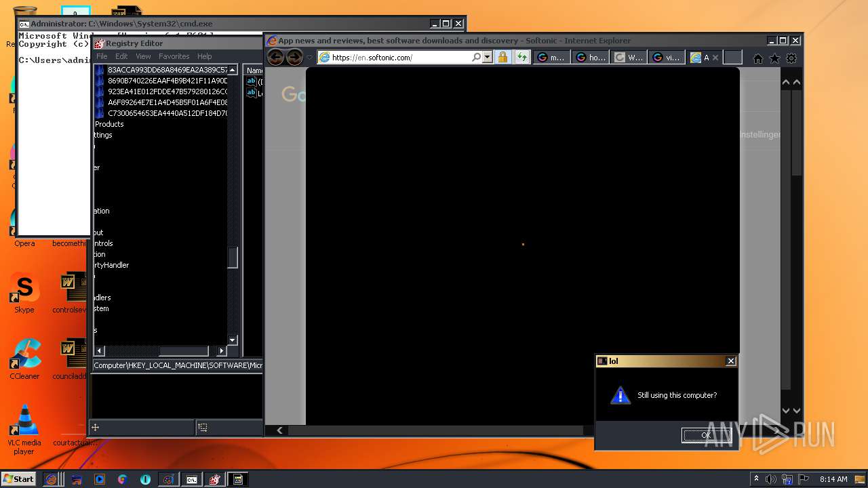Show hidden tray icons arrow

pyautogui.click(x=756, y=479)
